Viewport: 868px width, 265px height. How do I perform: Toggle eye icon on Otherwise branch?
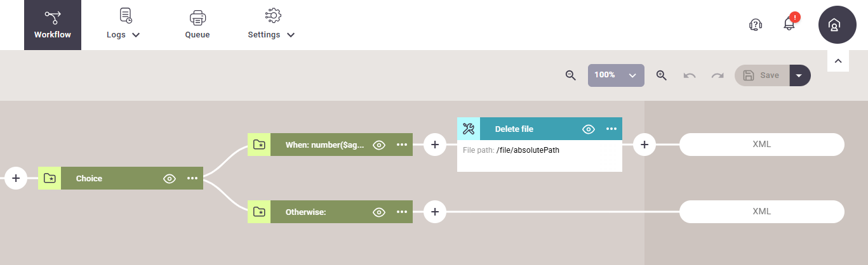tap(379, 212)
